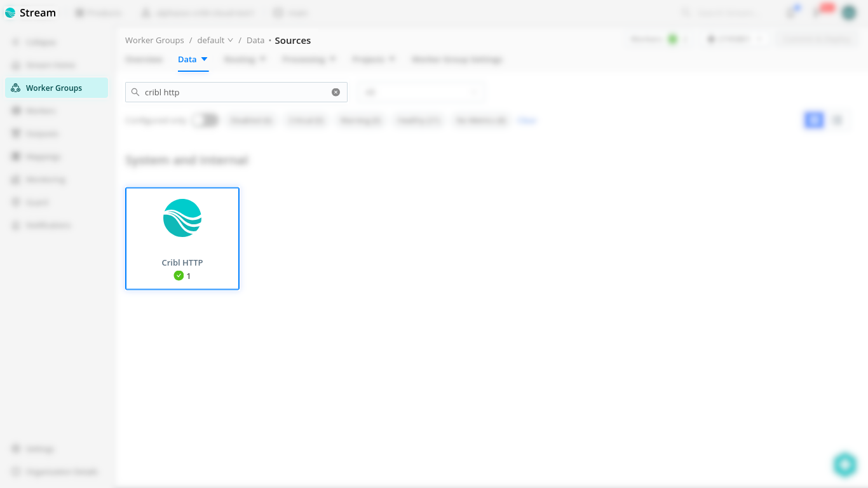Open the Data tab dropdown arrow

click(205, 59)
